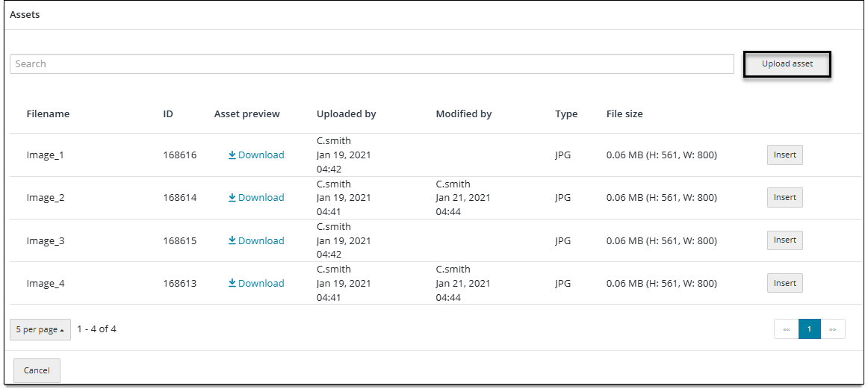Insert Image_2 asset
Screen dimensions: 868x392
pos(784,198)
